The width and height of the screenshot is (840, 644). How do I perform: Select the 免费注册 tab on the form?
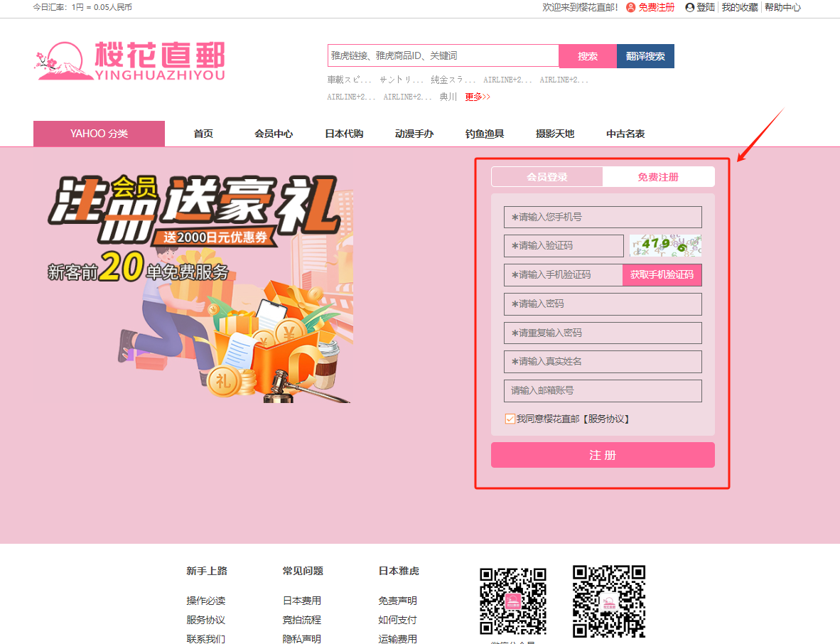[658, 176]
